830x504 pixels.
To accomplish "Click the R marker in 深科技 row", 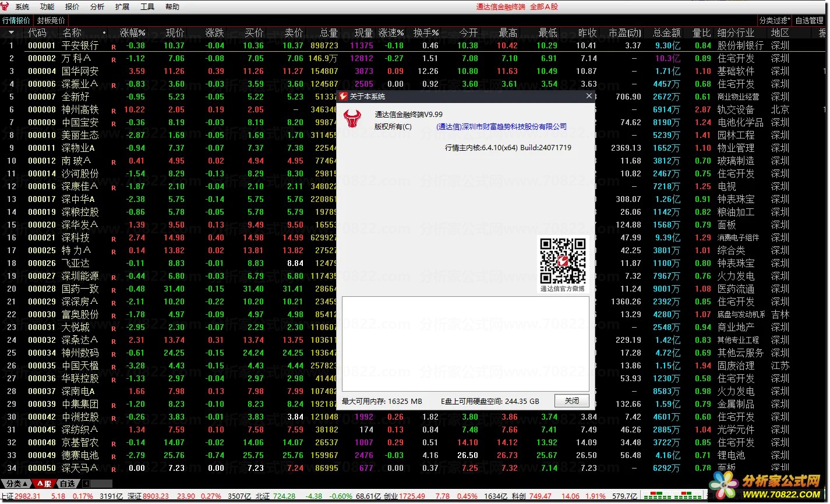I will [x=114, y=238].
